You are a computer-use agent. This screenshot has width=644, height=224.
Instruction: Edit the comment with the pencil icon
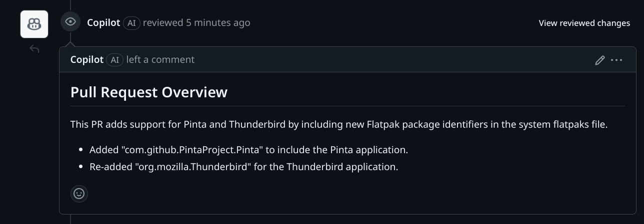[600, 60]
